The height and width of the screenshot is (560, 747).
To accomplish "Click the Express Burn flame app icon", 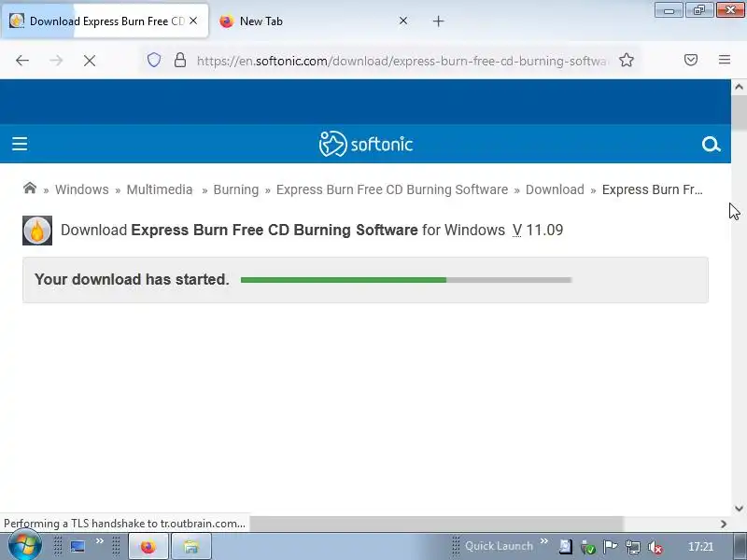I will [37, 231].
